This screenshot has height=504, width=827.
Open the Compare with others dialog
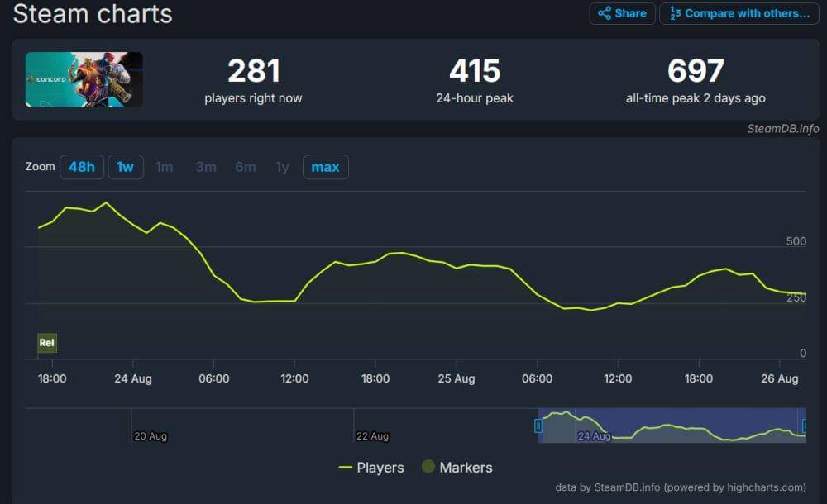pos(739,13)
